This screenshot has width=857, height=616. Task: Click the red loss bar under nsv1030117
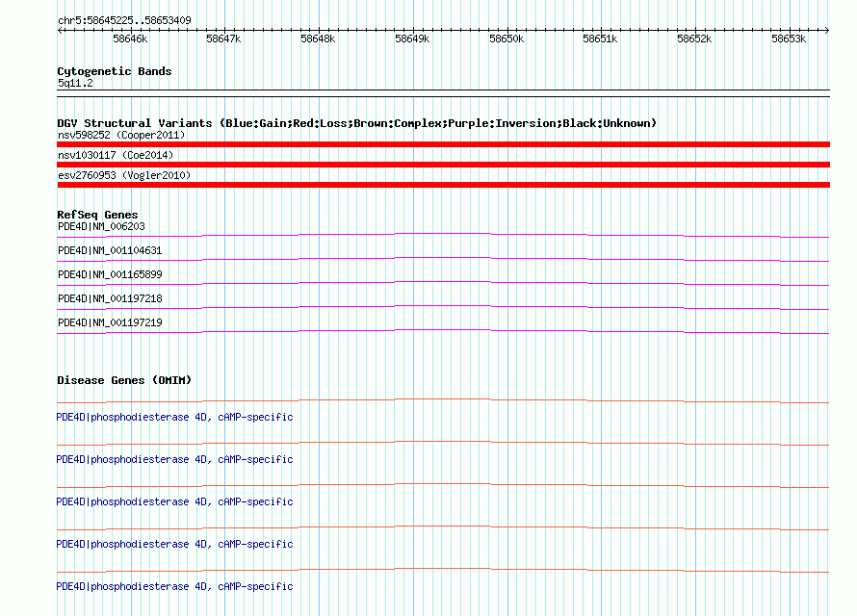443,165
